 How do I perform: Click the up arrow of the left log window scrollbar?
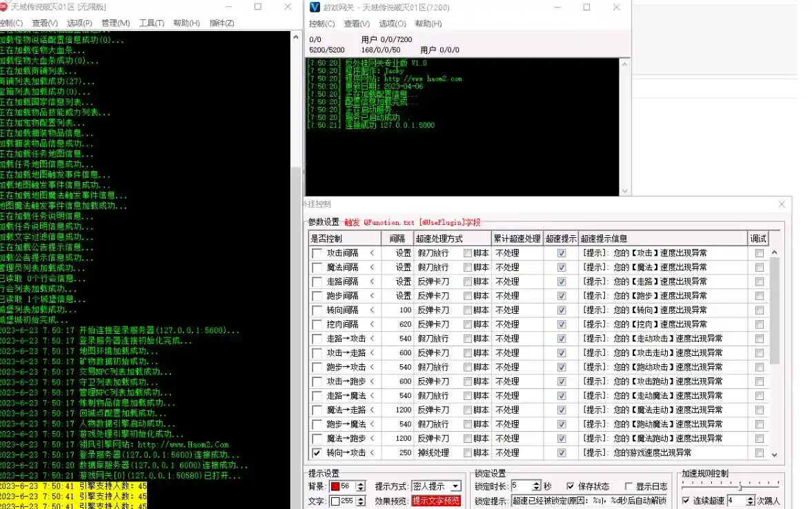point(296,37)
